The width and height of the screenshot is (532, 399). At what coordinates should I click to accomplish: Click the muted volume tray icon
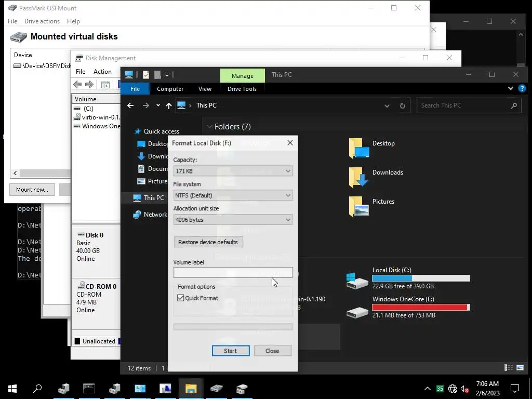(x=464, y=389)
